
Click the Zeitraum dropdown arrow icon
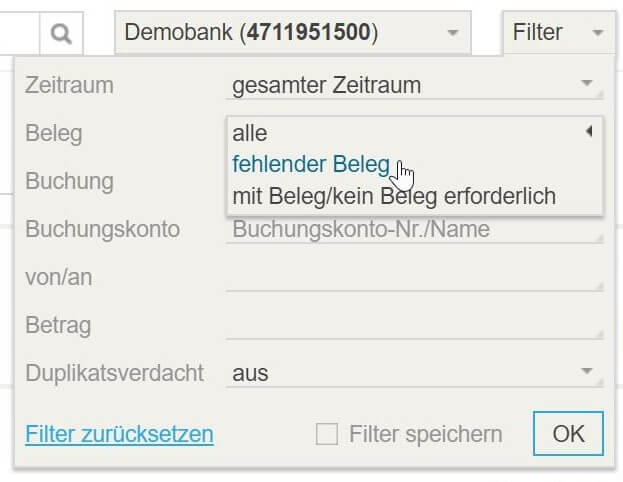coord(587,83)
